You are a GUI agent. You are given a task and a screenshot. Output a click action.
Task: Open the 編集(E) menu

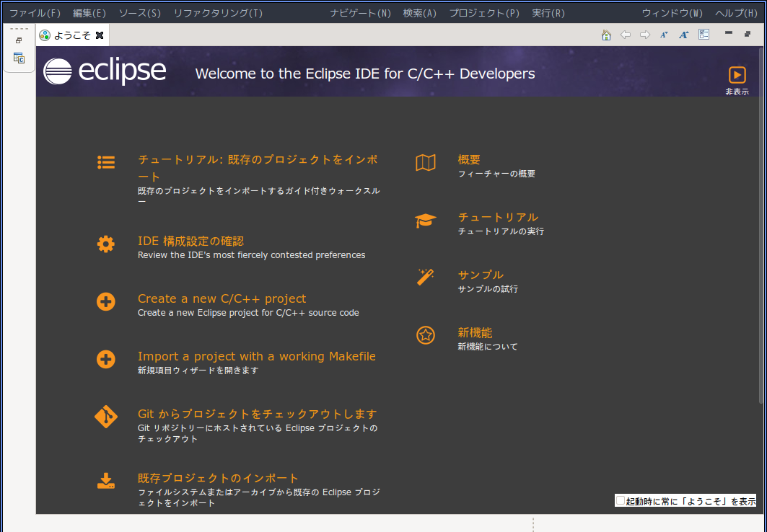pos(89,13)
